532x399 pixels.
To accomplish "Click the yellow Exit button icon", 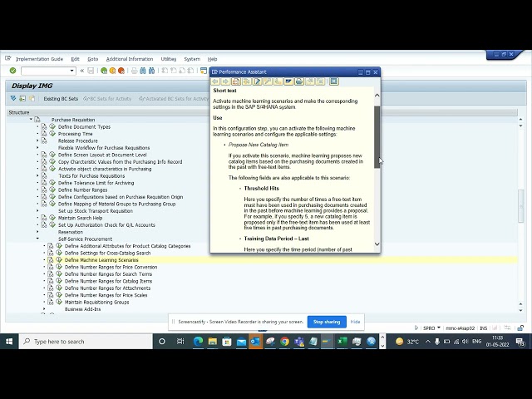I will tap(112, 71).
